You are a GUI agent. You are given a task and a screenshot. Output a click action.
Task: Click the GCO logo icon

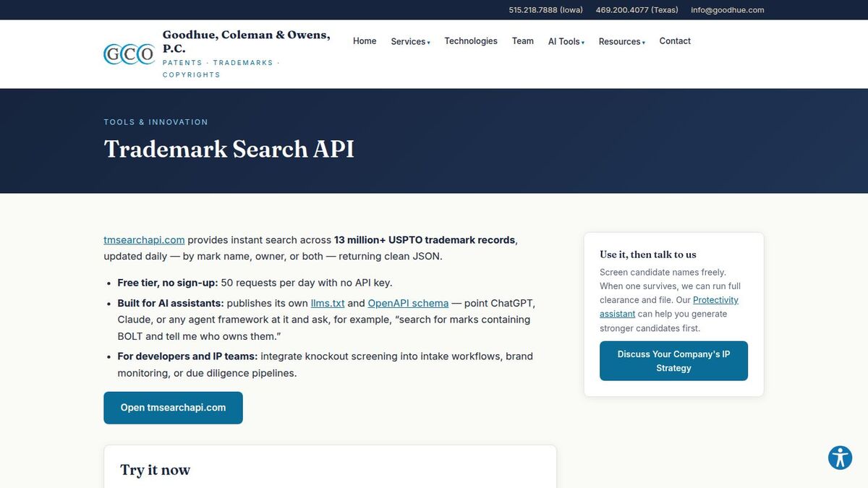tap(129, 54)
